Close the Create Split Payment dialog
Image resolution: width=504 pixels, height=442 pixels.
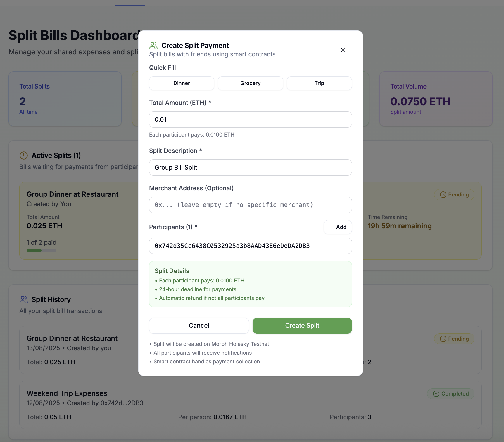coord(343,50)
